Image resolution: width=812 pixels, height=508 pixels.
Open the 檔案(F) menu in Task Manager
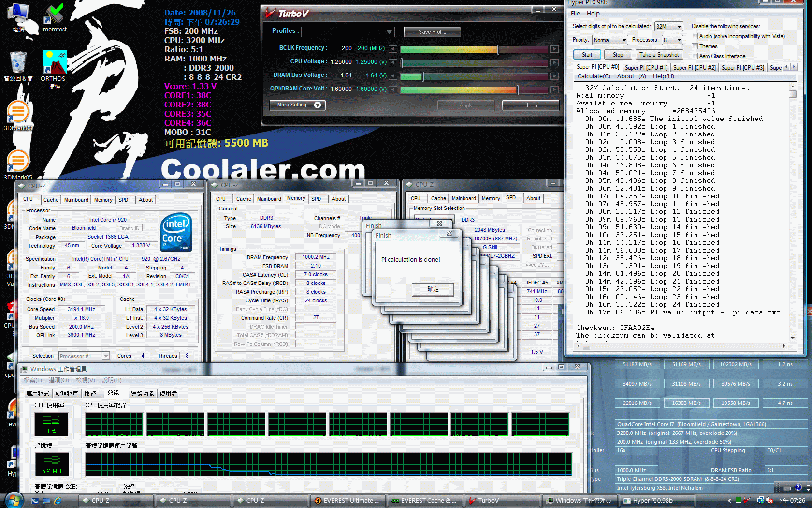point(33,380)
